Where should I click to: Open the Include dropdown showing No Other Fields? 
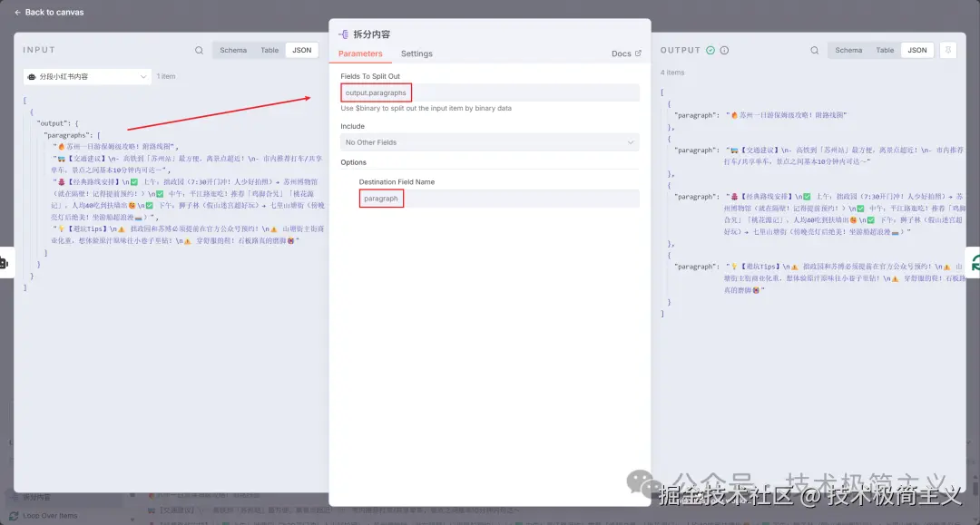pos(490,142)
